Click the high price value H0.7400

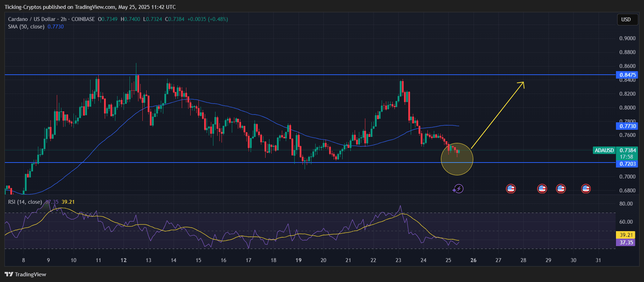coord(130,19)
